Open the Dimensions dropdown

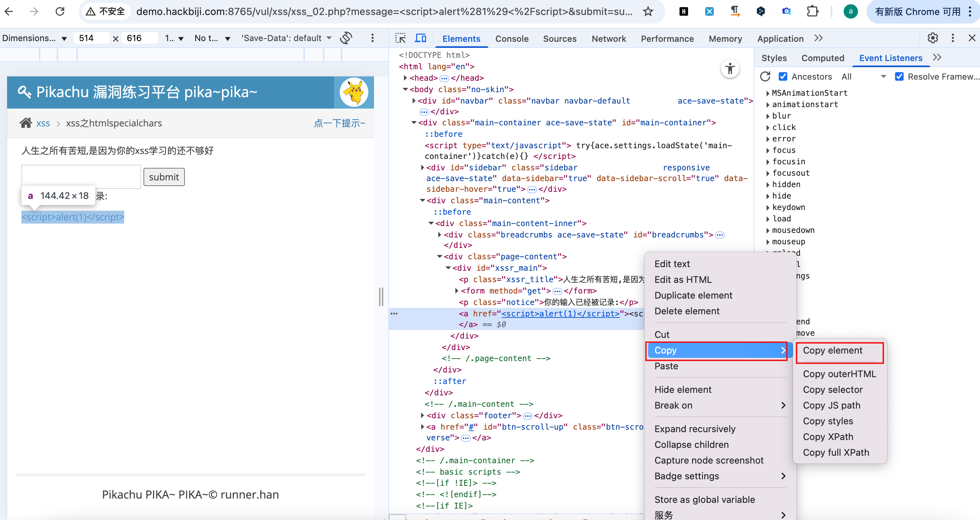click(34, 38)
